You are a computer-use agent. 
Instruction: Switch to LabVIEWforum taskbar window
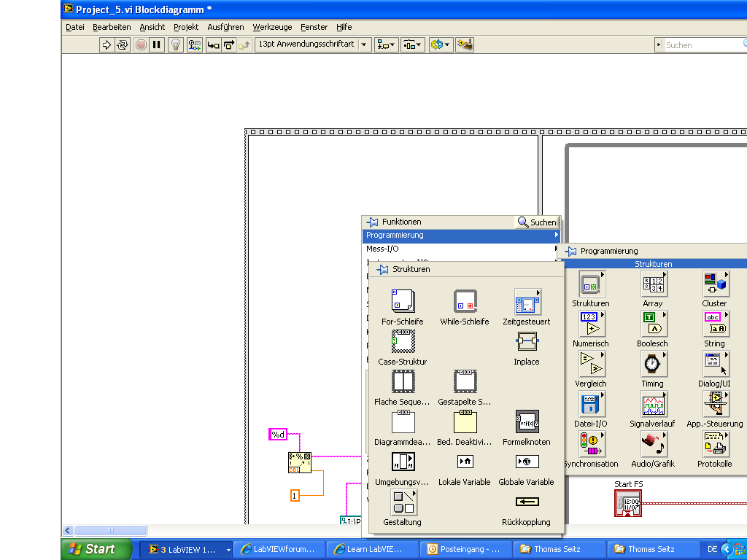(x=279, y=549)
